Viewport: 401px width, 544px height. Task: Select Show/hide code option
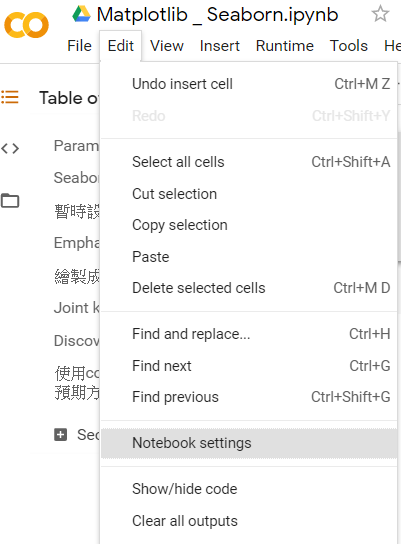[249, 489]
